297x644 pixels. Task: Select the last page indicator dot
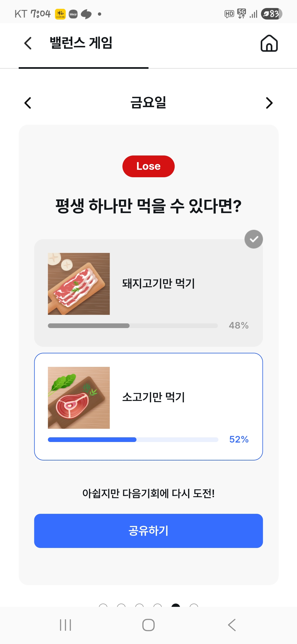(x=194, y=605)
